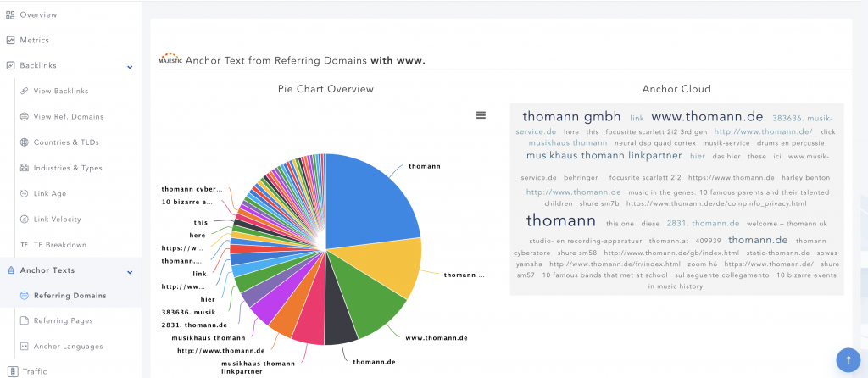
Task: Open the Anchor Languages report
Action: (x=68, y=347)
